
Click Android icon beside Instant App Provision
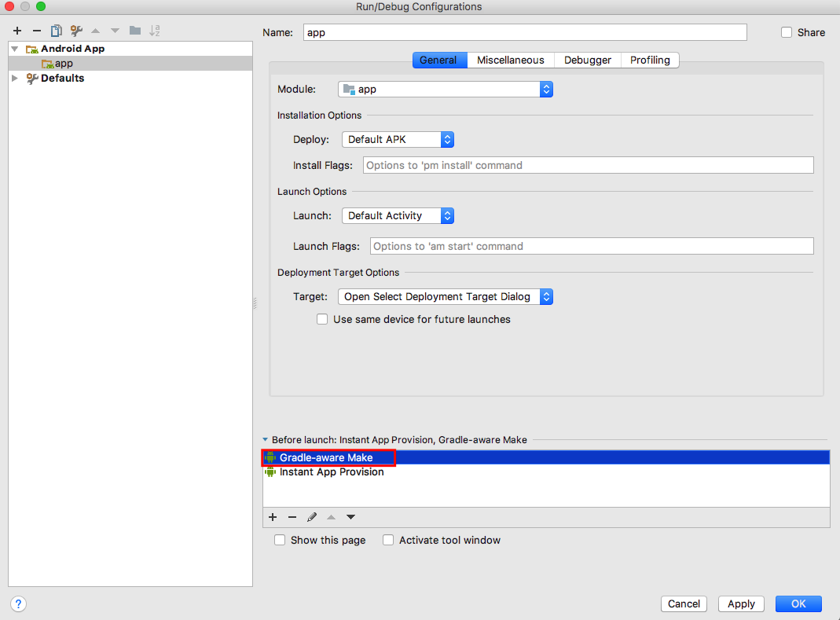pyautogui.click(x=270, y=471)
